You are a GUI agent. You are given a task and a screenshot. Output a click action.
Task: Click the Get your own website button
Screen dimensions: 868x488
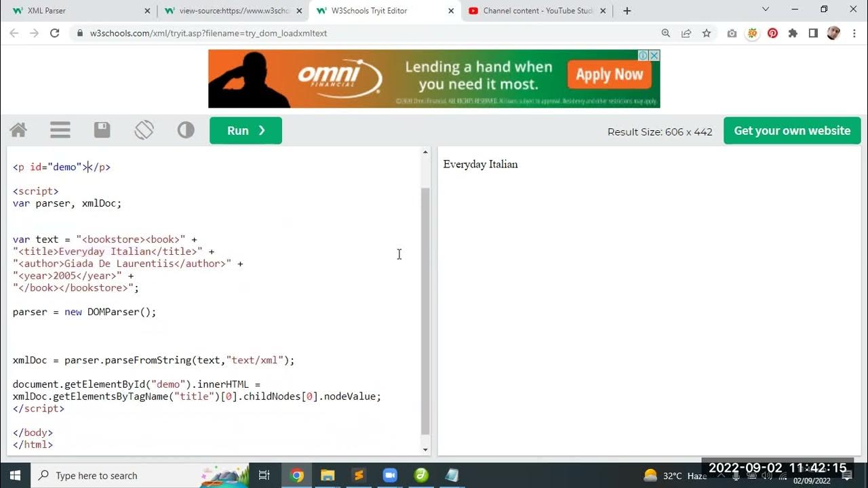792,131
